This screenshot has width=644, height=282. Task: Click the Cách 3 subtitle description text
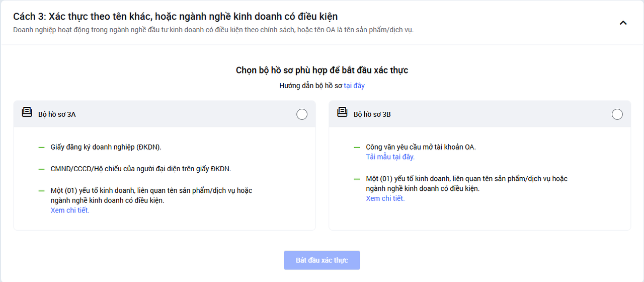[x=213, y=30]
